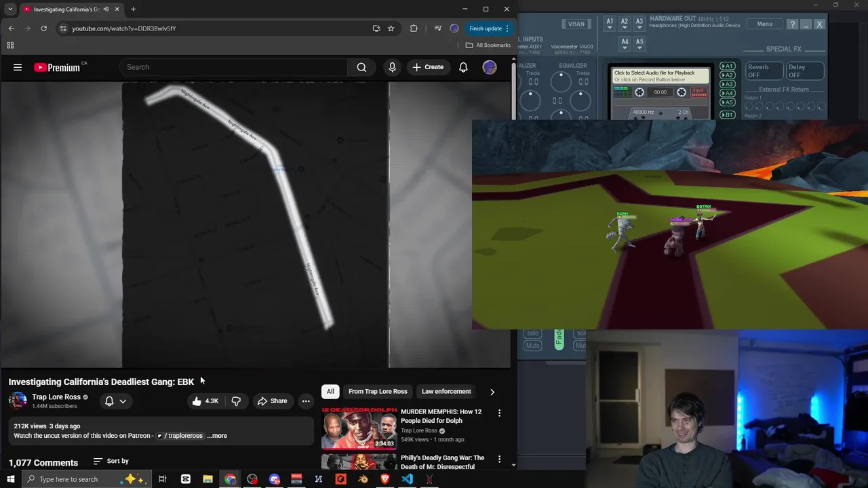Open A2 hardware out device dropdown

click(625, 24)
